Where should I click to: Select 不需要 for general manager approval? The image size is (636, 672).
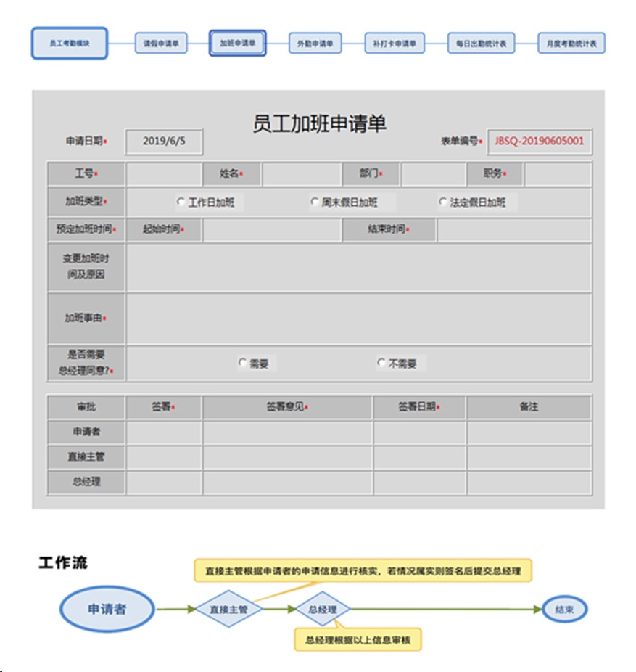point(381,363)
